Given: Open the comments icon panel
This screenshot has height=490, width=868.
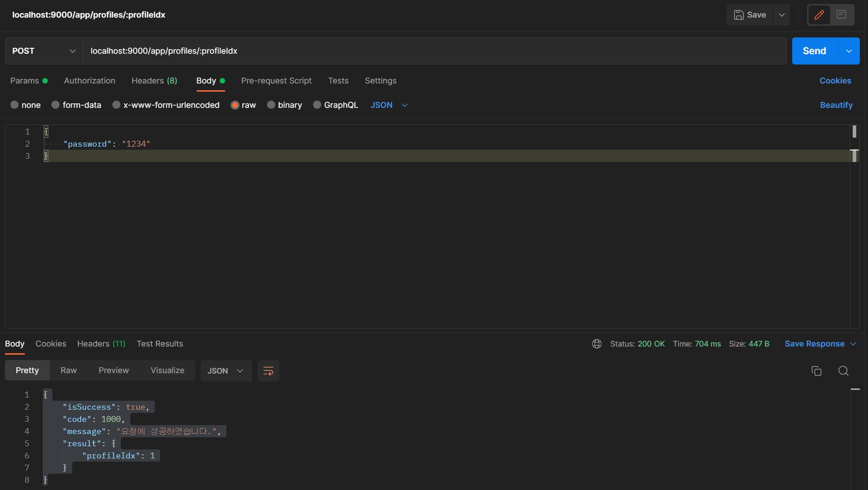Looking at the screenshot, I should point(841,15).
